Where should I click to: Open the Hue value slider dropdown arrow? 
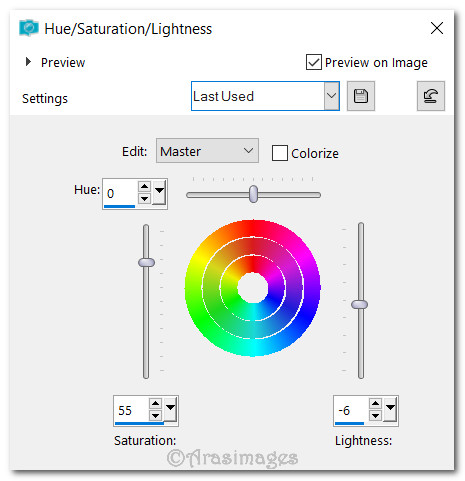tap(159, 191)
